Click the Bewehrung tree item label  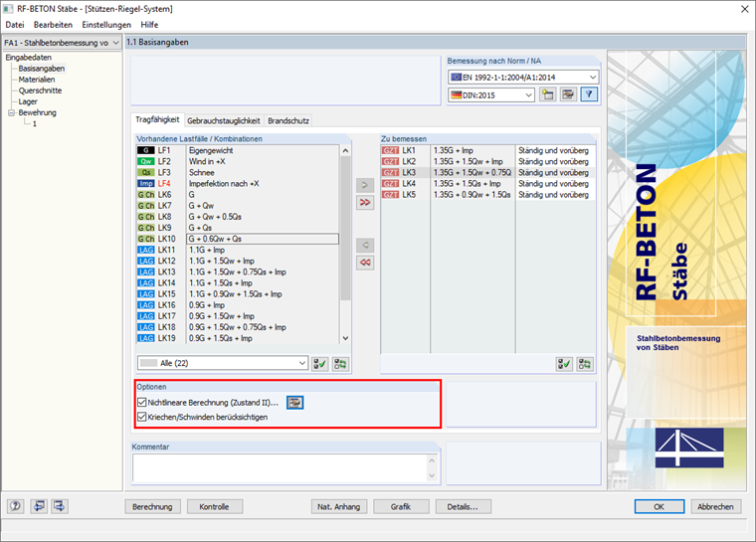coord(37,112)
